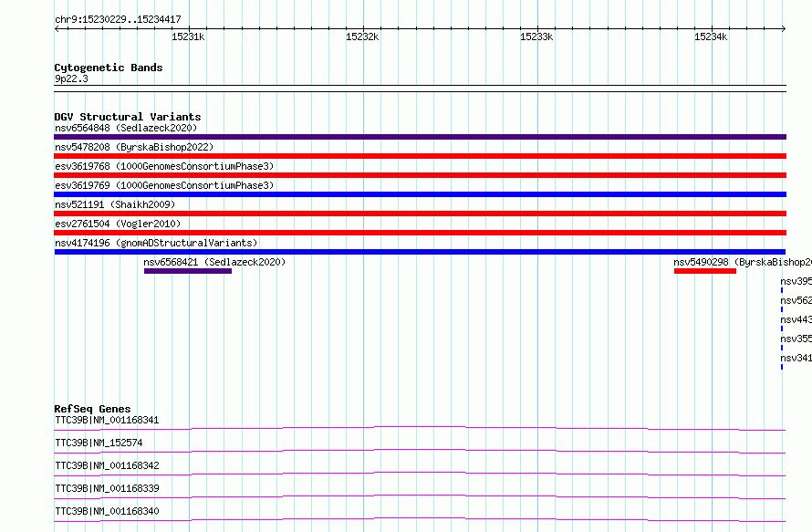Click the esv2761504 (Vogler2010) label

coord(118,224)
